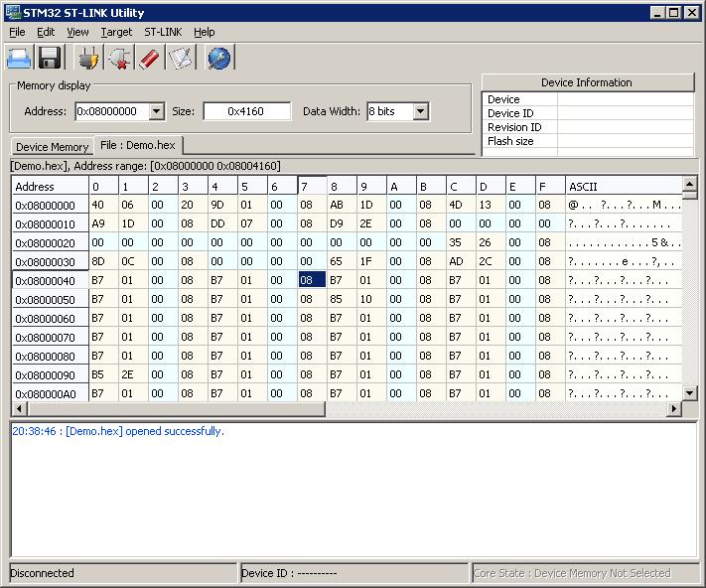Click cell AD in row 0x08000030
Viewport: 706px width, 588px height.
pos(461,261)
